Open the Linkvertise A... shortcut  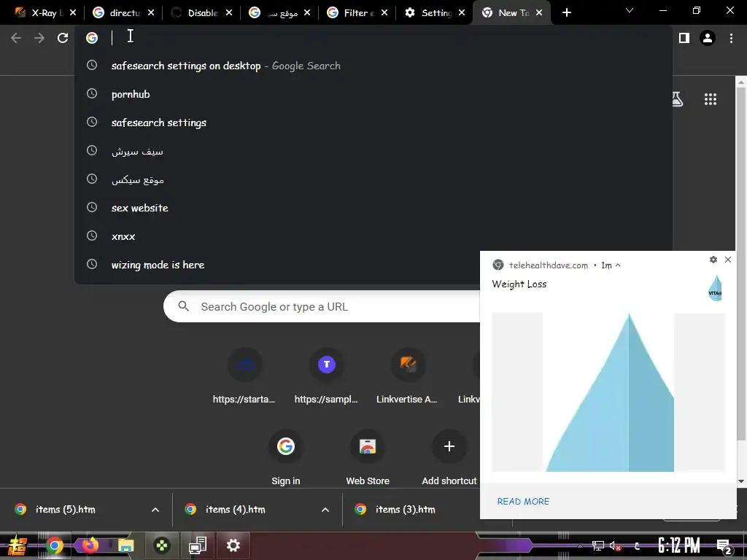(x=407, y=376)
